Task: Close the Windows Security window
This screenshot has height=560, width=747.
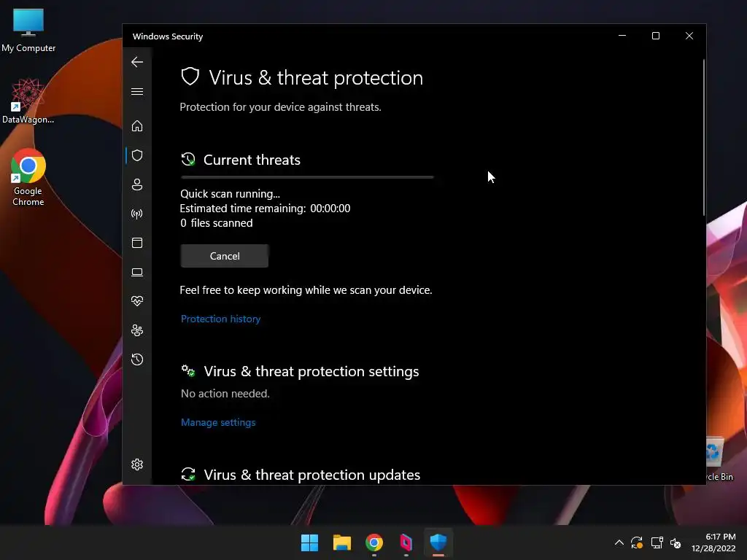Action: 689,36
